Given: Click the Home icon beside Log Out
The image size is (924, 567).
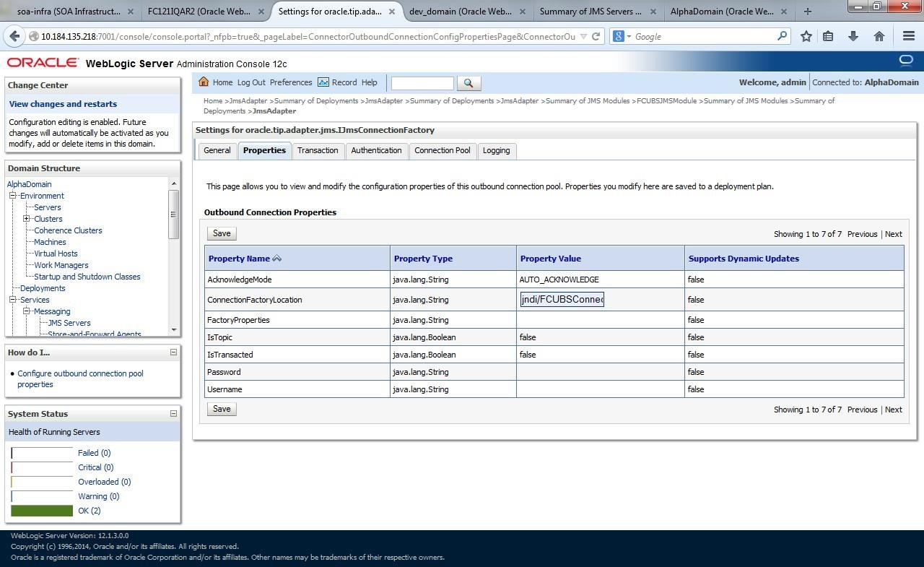Looking at the screenshot, I should pos(204,82).
